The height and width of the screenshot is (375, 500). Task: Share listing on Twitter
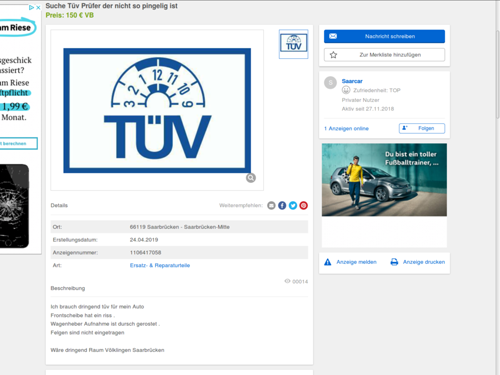pyautogui.click(x=293, y=206)
